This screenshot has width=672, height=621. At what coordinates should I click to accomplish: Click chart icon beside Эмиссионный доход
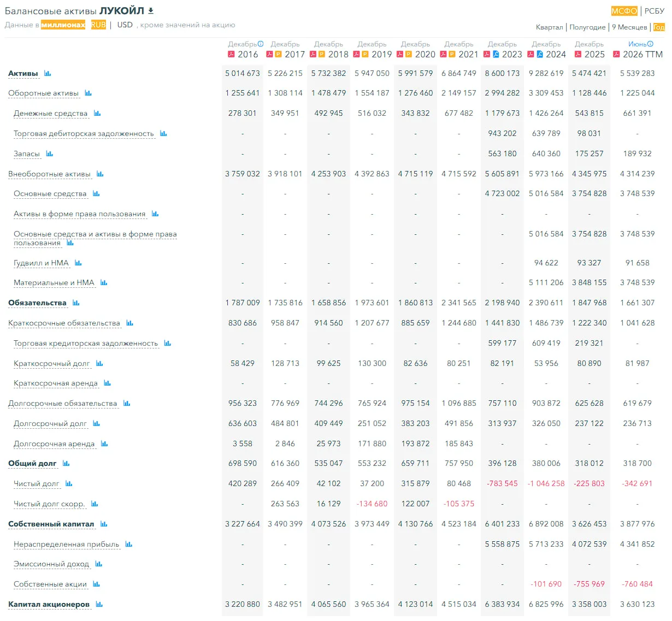pos(99,564)
